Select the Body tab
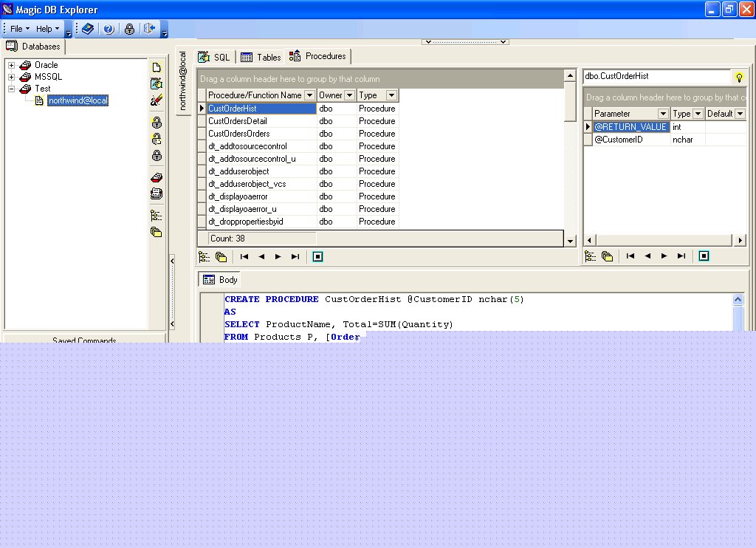Viewport: 756px width, 548px height. coord(221,280)
